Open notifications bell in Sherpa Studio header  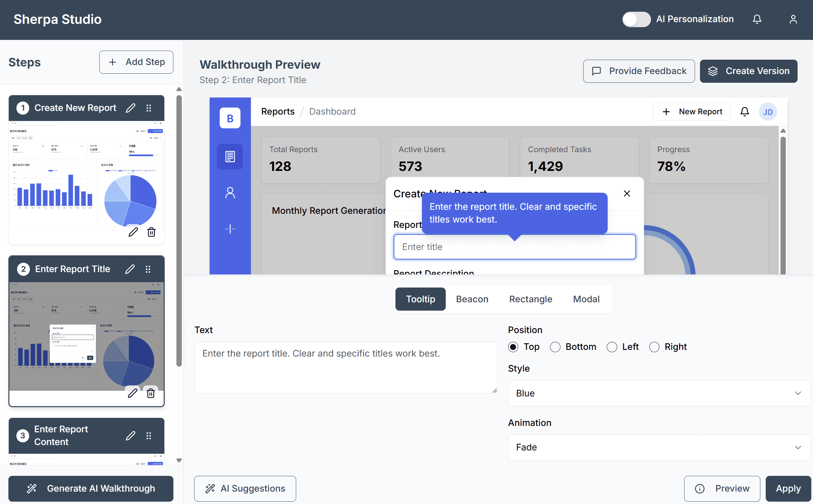pyautogui.click(x=757, y=19)
